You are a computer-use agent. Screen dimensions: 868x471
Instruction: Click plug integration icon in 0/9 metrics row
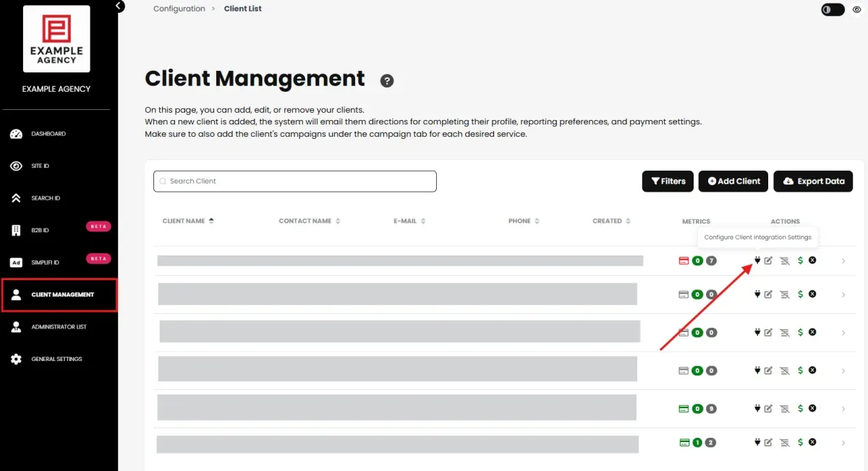pos(757,408)
